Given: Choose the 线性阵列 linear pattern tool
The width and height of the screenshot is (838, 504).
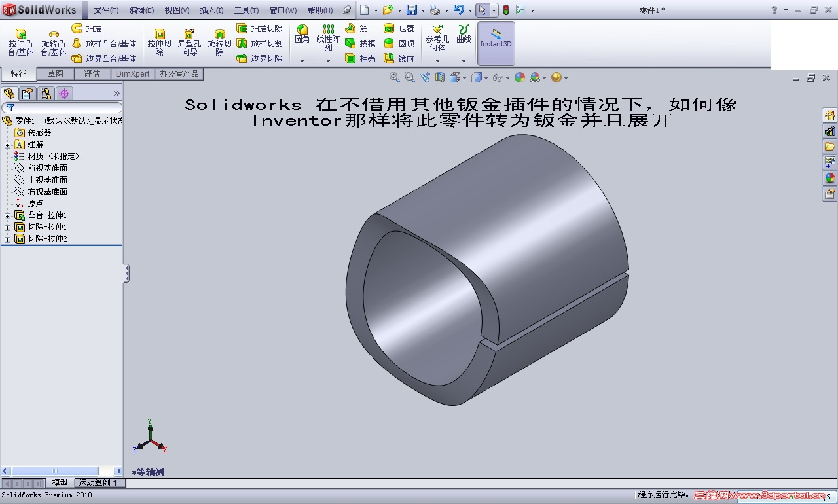Looking at the screenshot, I should coord(328,38).
